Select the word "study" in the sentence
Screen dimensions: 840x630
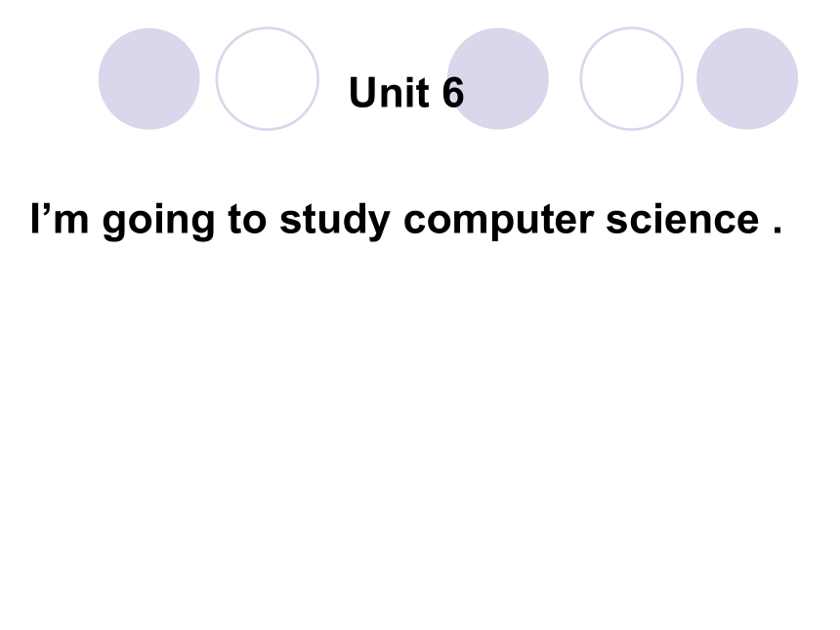tap(335, 222)
